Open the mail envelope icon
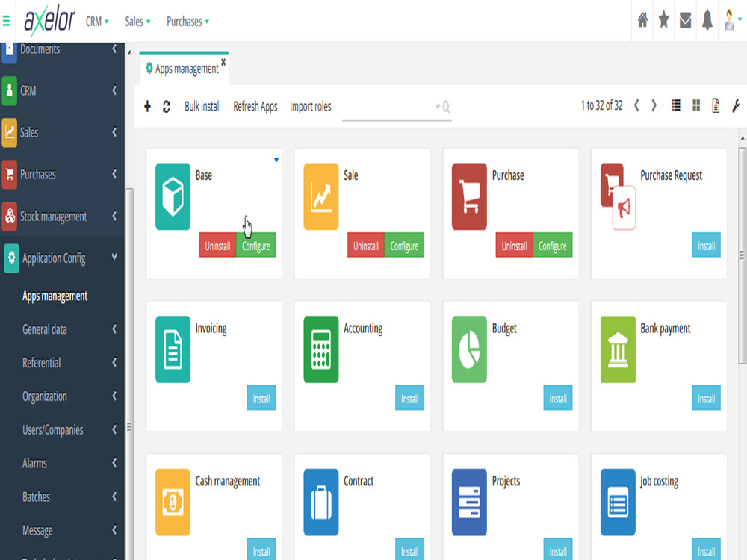 pyautogui.click(x=685, y=20)
